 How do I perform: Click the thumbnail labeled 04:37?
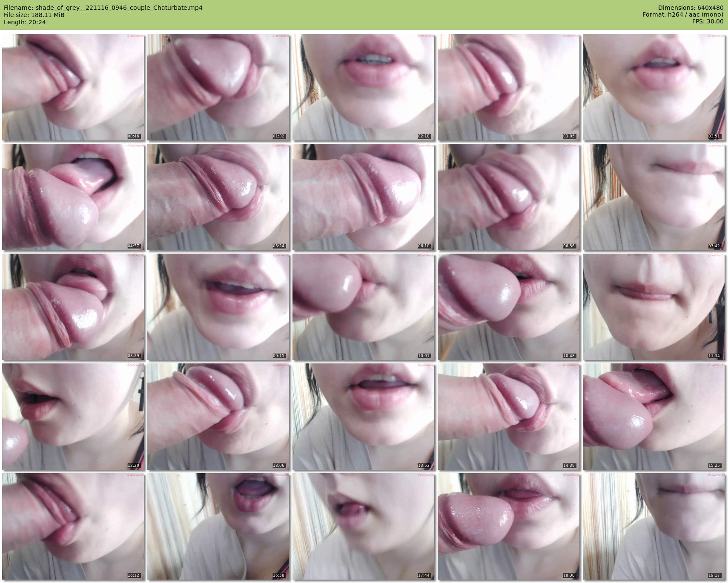point(73,197)
